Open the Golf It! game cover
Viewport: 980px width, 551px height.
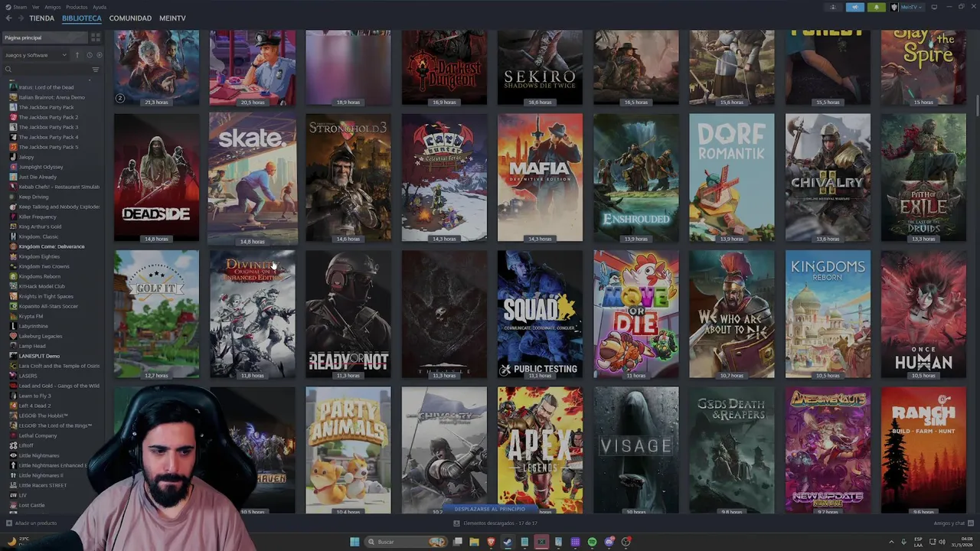[156, 315]
